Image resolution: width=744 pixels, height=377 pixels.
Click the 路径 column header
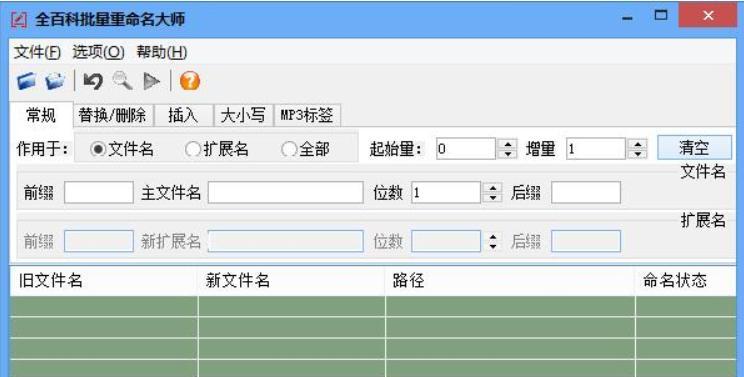(x=510, y=281)
